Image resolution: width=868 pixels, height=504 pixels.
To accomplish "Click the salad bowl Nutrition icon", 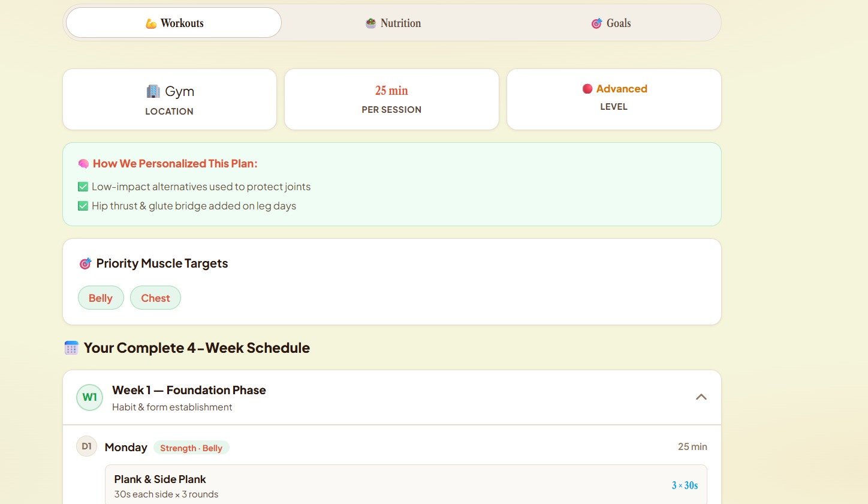I will click(371, 23).
